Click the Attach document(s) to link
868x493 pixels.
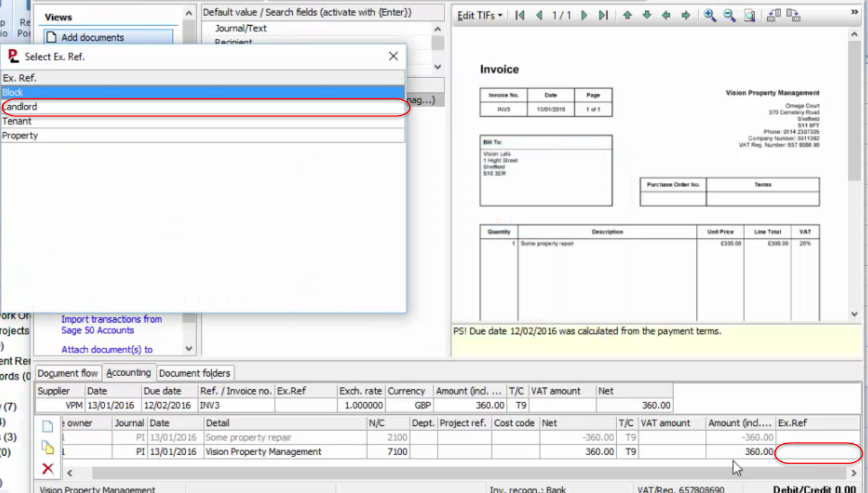pos(107,349)
